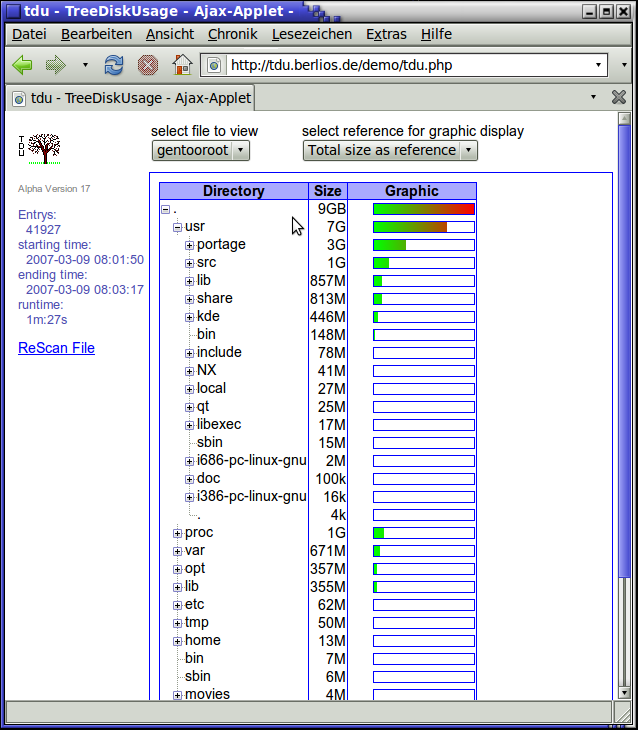
Task: Open the Total size as reference dropdown
Action: click(x=390, y=150)
